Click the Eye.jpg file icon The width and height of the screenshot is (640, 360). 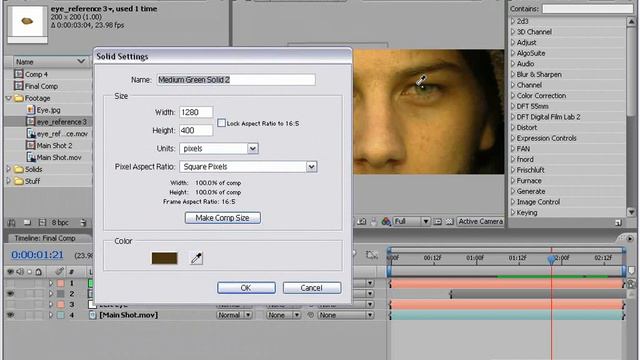[x=31, y=110]
